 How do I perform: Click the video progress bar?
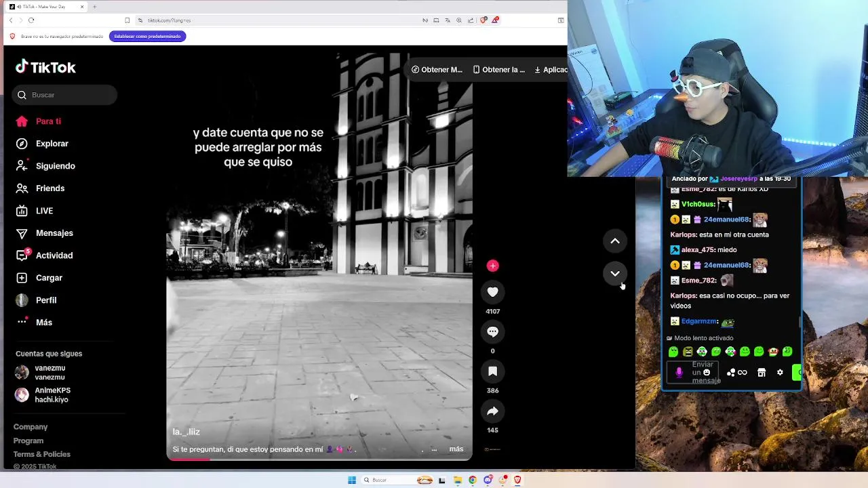(x=319, y=459)
